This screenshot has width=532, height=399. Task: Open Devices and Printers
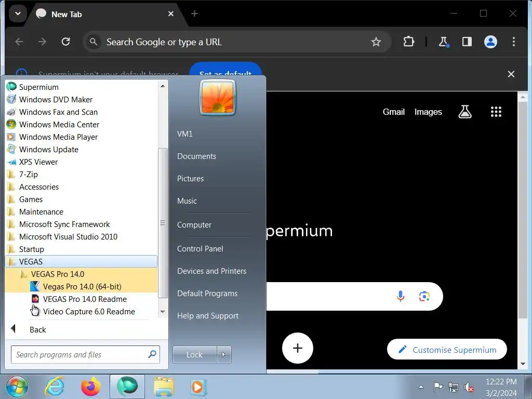click(x=212, y=271)
